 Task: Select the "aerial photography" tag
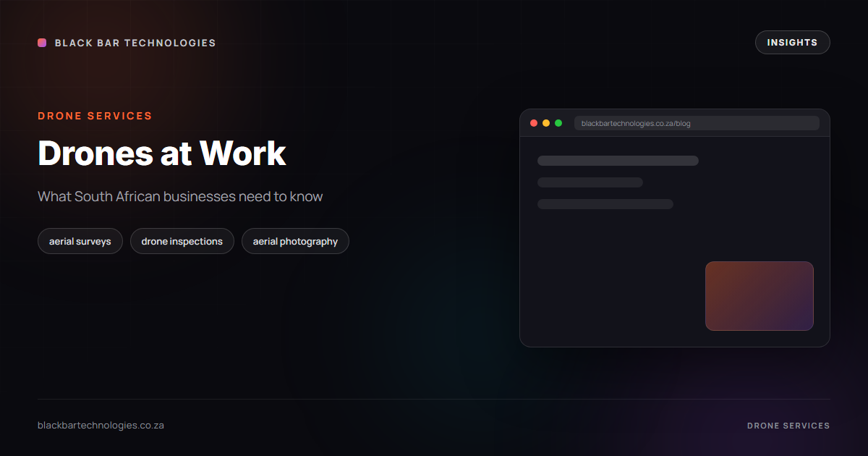[x=295, y=241]
